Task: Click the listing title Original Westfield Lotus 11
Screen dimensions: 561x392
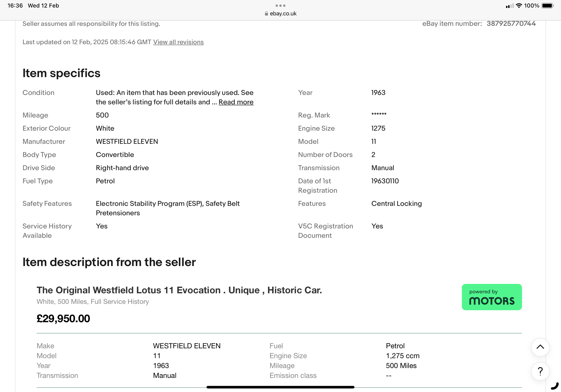Action: coord(179,290)
